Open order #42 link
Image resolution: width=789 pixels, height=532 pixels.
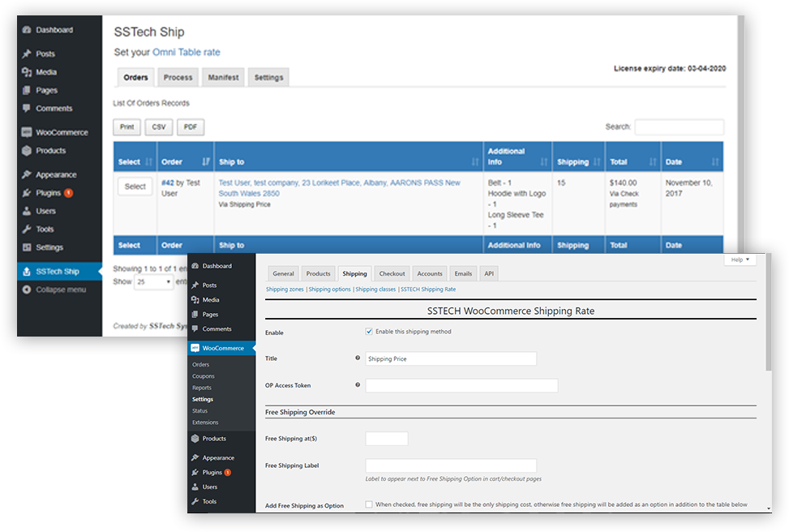pyautogui.click(x=168, y=182)
